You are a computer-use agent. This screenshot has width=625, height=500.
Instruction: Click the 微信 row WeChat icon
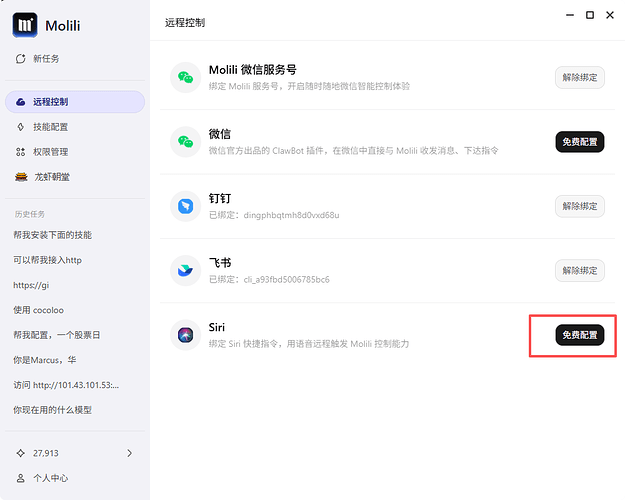point(185,142)
